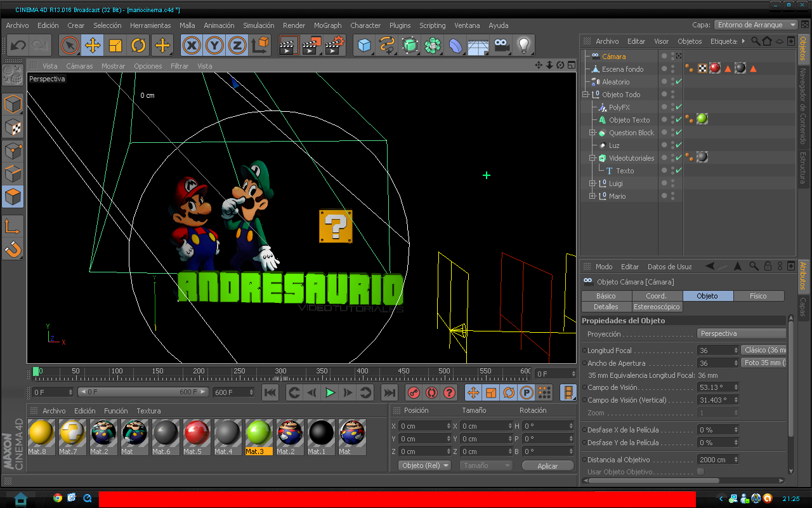Toggle the Snap magnet icon
812x508 pixels.
tap(13, 250)
